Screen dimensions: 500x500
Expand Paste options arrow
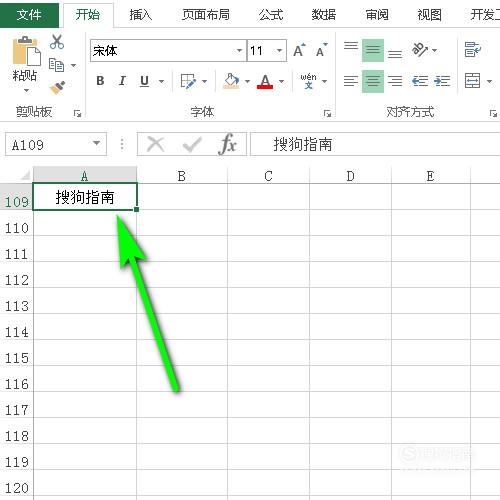(26, 90)
